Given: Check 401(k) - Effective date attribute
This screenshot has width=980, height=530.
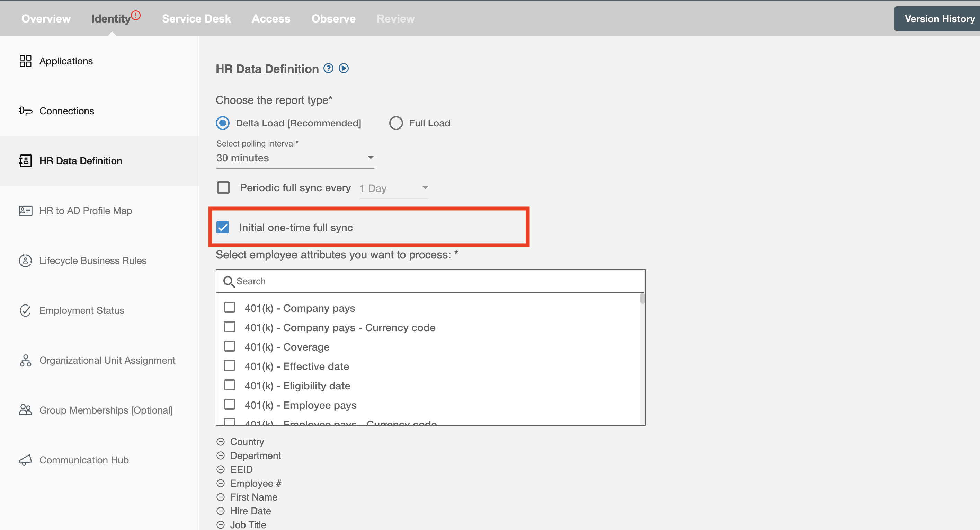Looking at the screenshot, I should 229,366.
